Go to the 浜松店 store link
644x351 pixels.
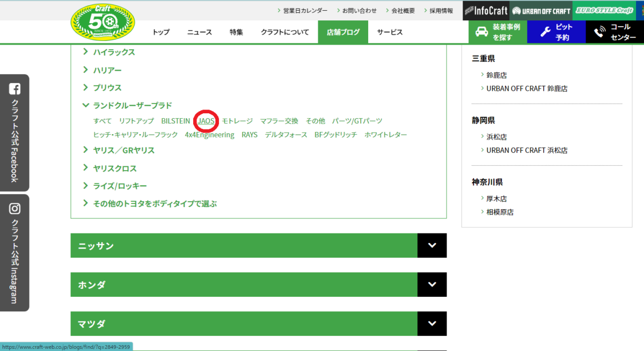[496, 137]
